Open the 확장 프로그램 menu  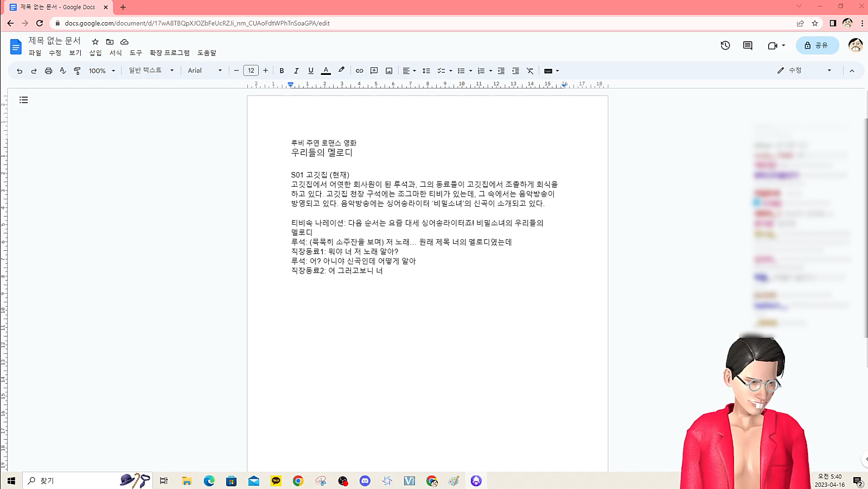pos(169,53)
